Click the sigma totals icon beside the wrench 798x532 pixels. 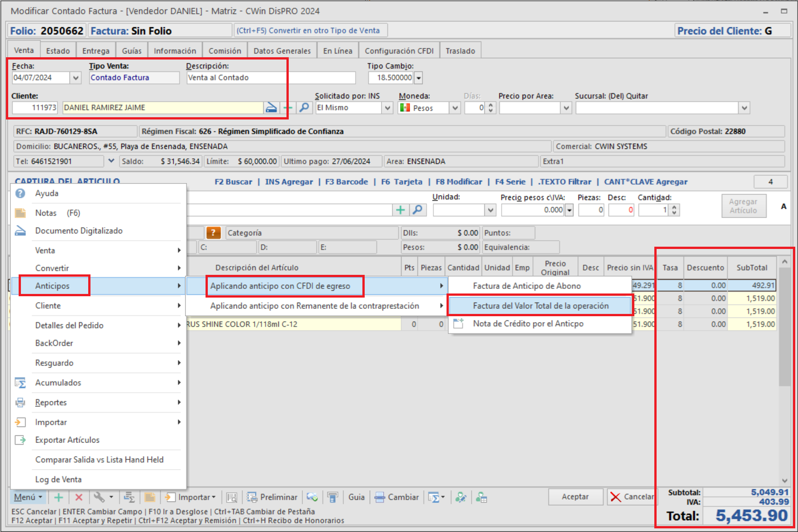tap(130, 497)
